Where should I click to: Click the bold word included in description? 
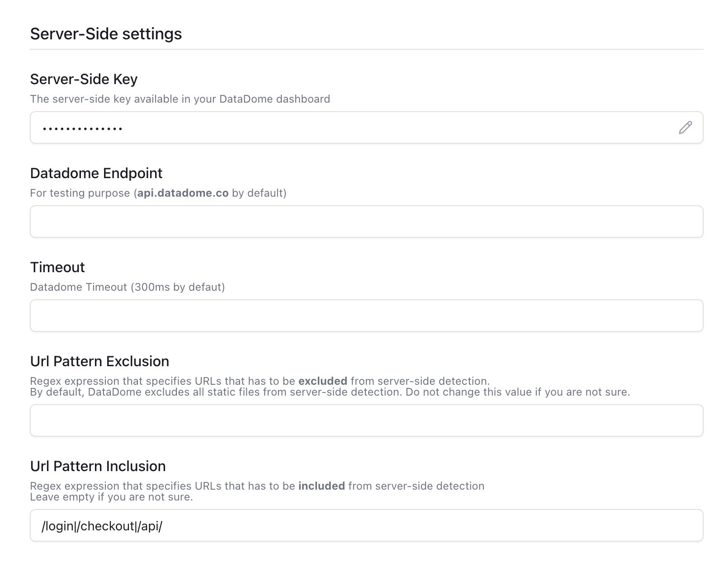tap(322, 486)
